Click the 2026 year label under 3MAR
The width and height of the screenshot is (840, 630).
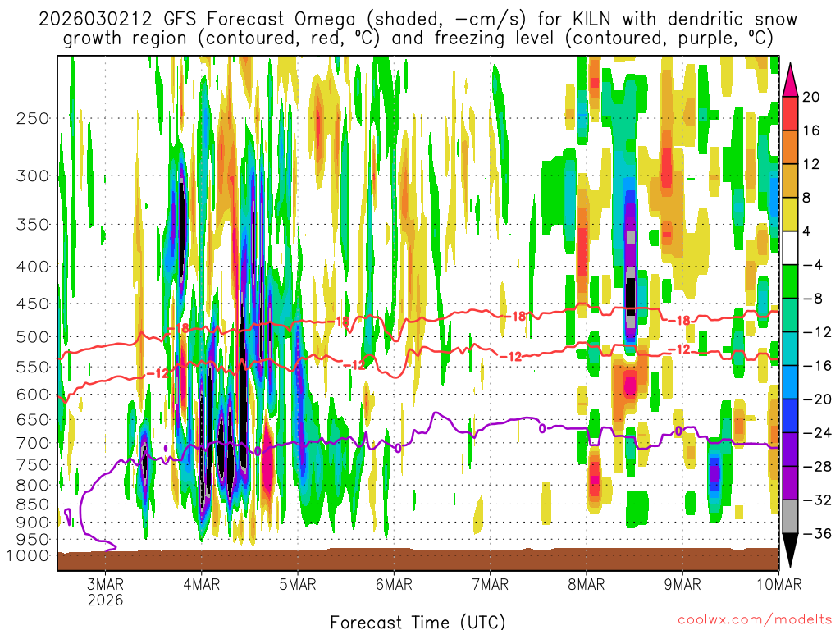[x=106, y=600]
